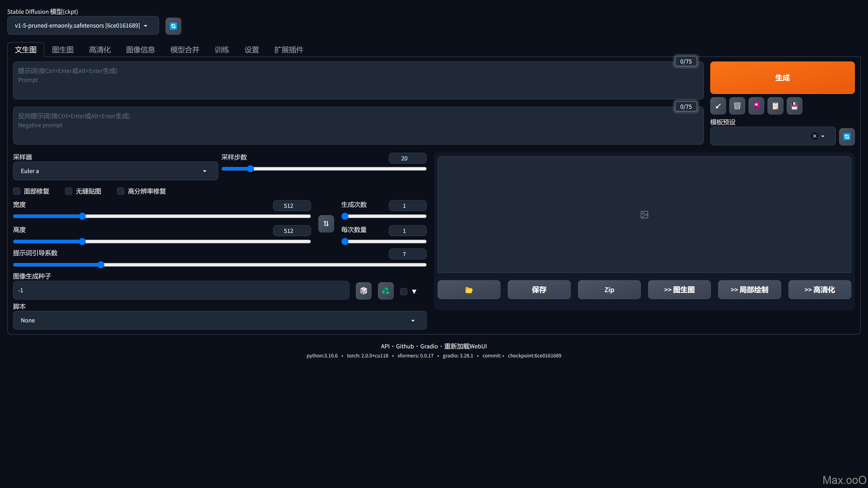Open the Euler a sampler dropdown

115,171
